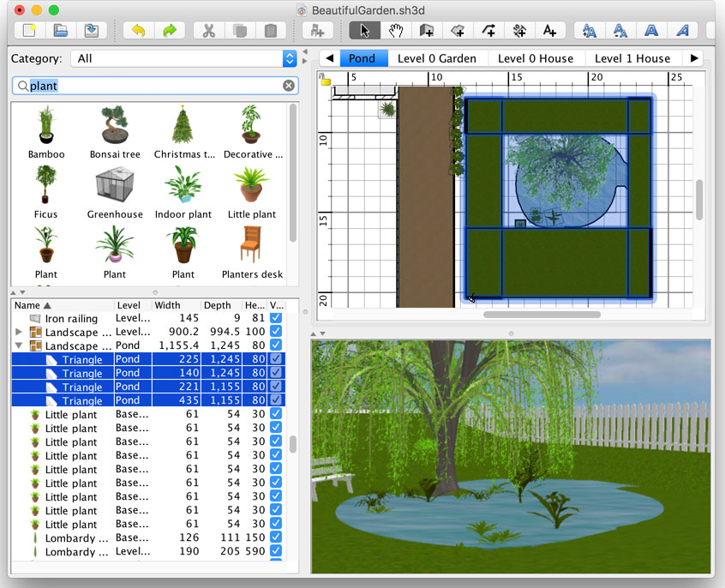Collapse the expanded Pond Landscape group
This screenshot has width=725, height=588.
[x=19, y=345]
